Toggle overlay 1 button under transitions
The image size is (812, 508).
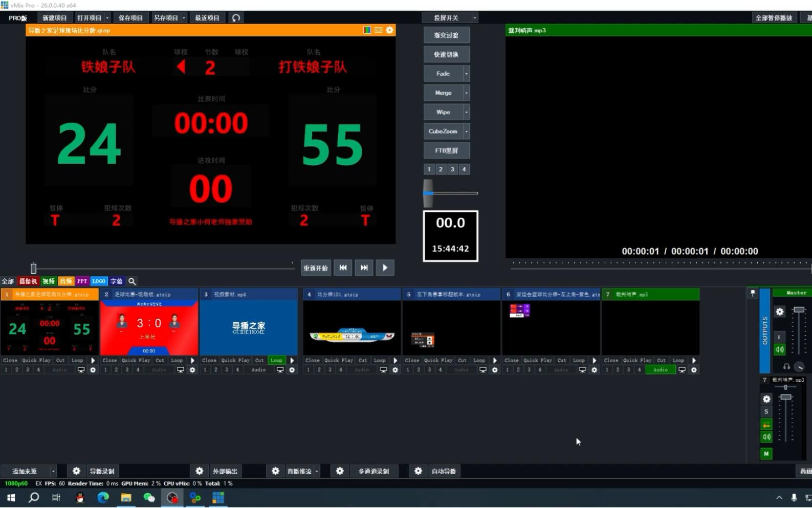pyautogui.click(x=429, y=169)
